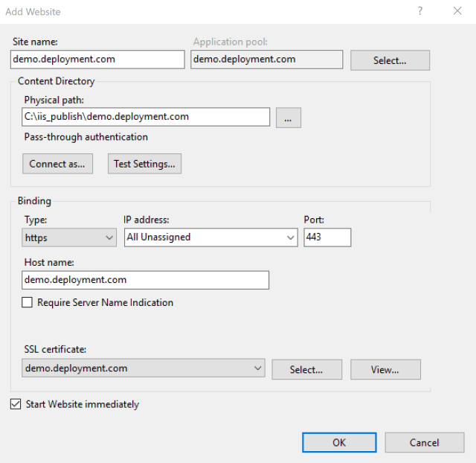Click the Host name text field

pos(146,280)
